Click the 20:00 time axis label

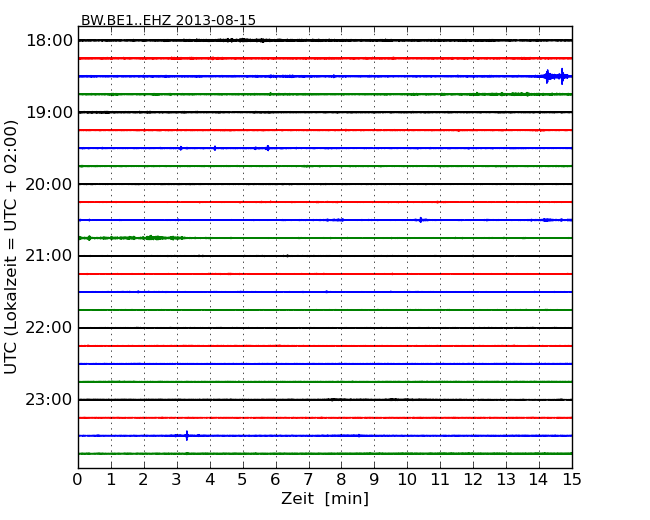pyautogui.click(x=49, y=184)
